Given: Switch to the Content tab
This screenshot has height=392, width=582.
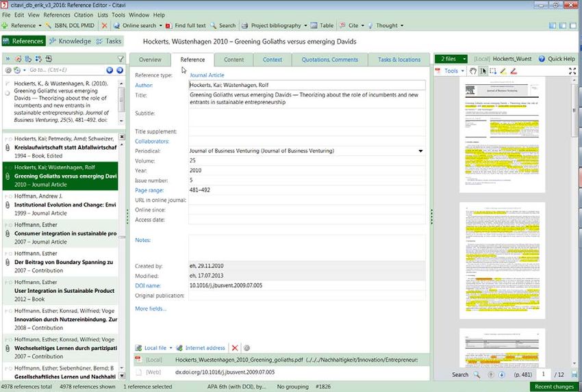Looking at the screenshot, I should point(234,60).
